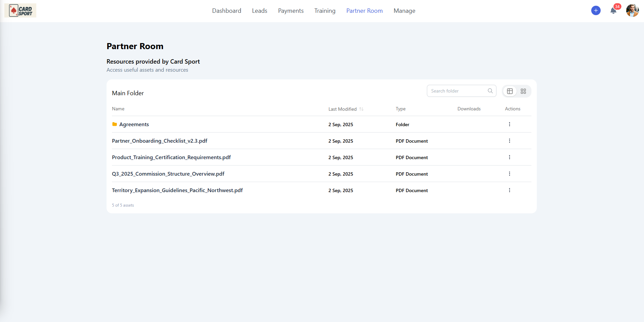
Task: Navigate to the Leads page
Action: pyautogui.click(x=259, y=11)
